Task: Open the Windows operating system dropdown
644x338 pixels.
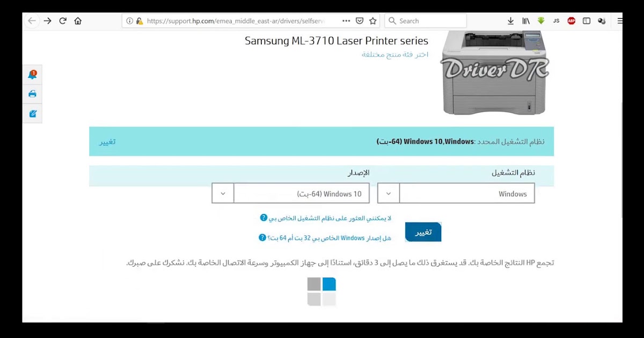Action: pyautogui.click(x=456, y=194)
